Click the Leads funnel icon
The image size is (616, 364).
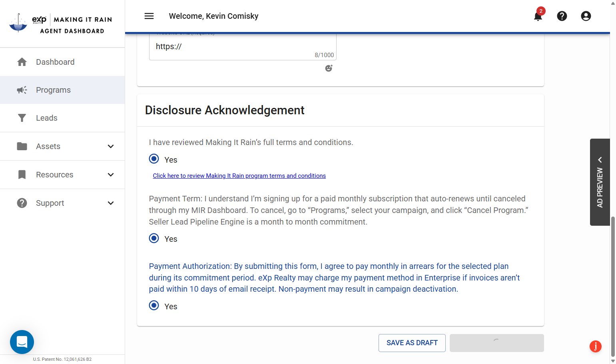[22, 118]
